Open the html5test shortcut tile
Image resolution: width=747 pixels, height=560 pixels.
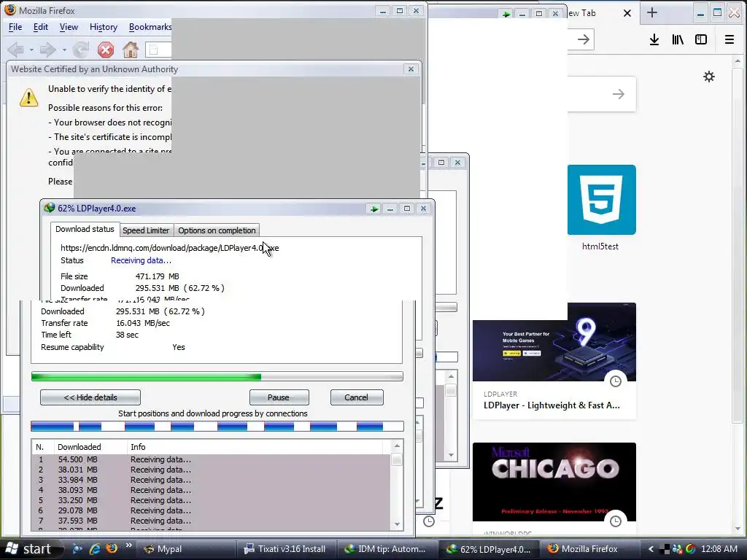601,200
